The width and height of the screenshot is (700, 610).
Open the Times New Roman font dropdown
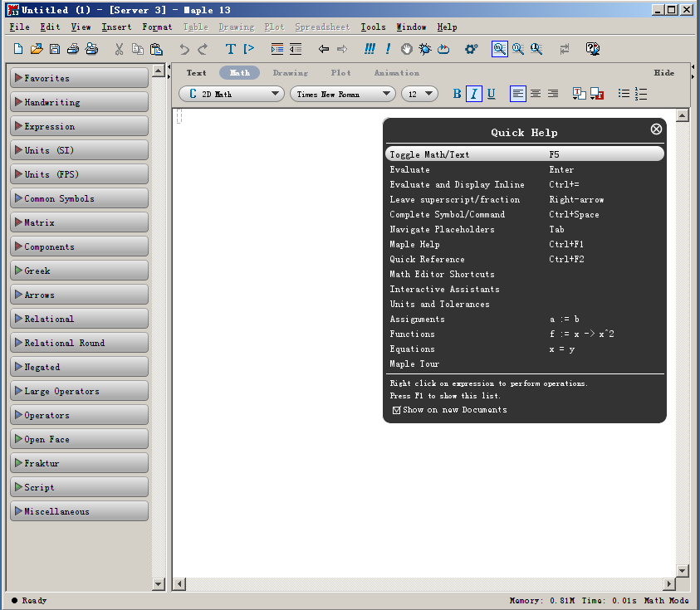[x=342, y=94]
